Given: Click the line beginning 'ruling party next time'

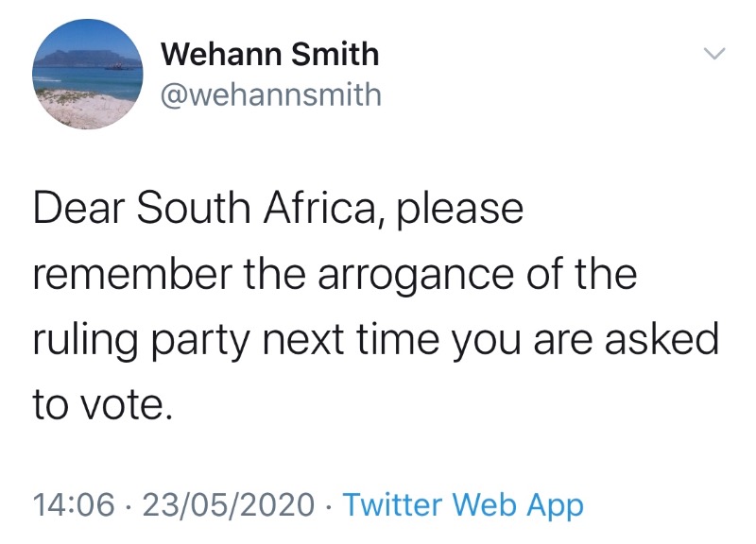Looking at the screenshot, I should pyautogui.click(x=375, y=339).
